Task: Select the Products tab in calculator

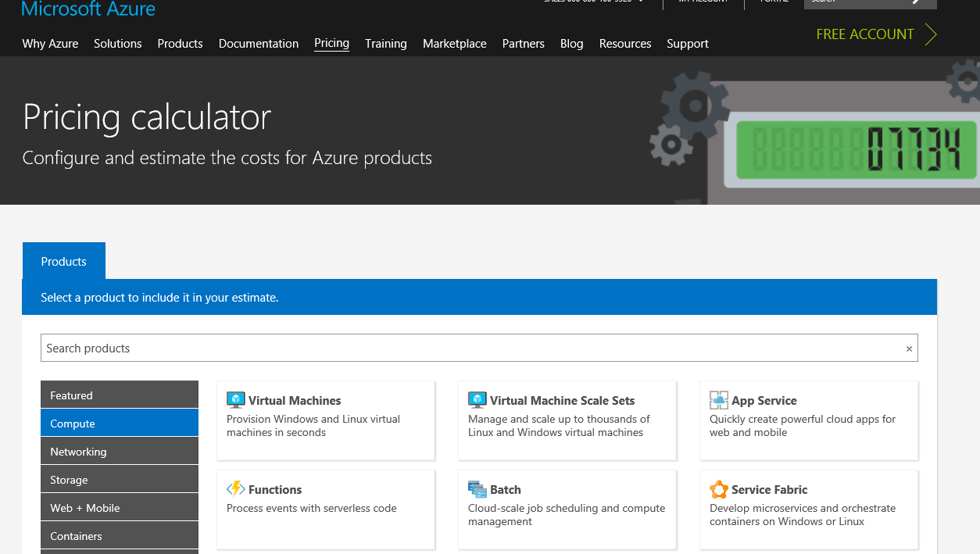Action: (64, 261)
